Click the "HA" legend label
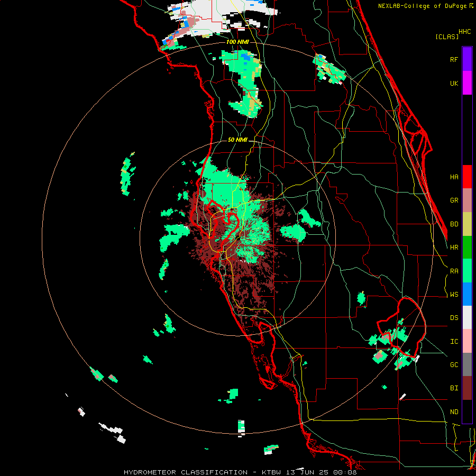This screenshot has height=476, width=476. click(x=454, y=177)
